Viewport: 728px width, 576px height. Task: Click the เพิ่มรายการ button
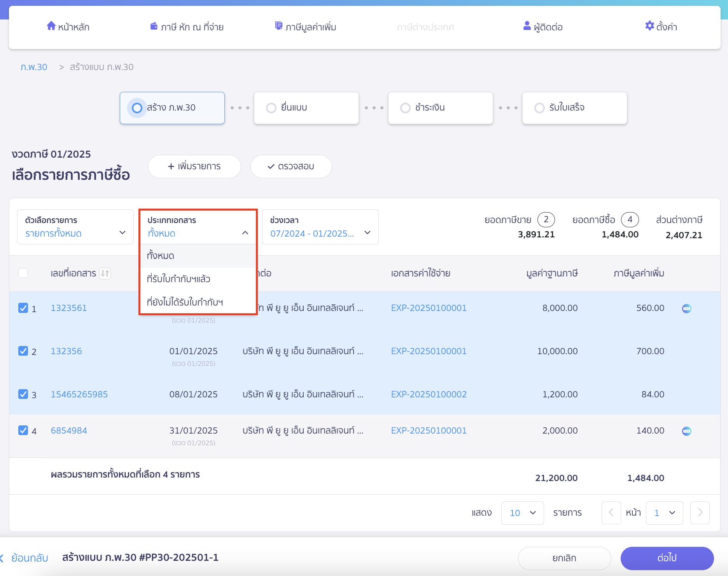[194, 167]
